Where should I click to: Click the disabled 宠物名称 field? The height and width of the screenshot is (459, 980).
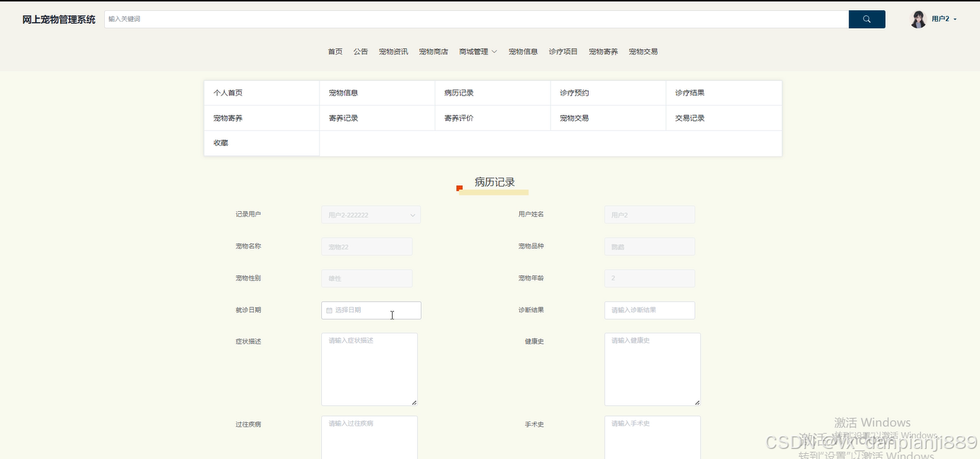[367, 246]
